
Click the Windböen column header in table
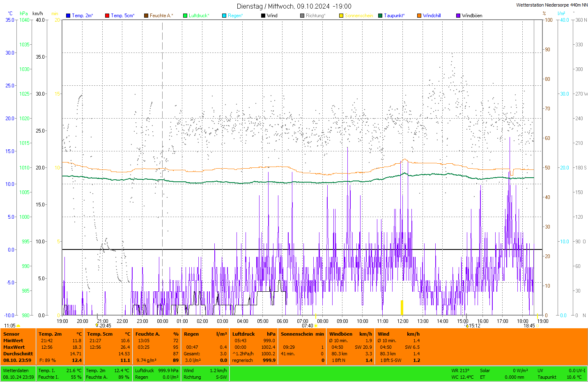click(341, 334)
